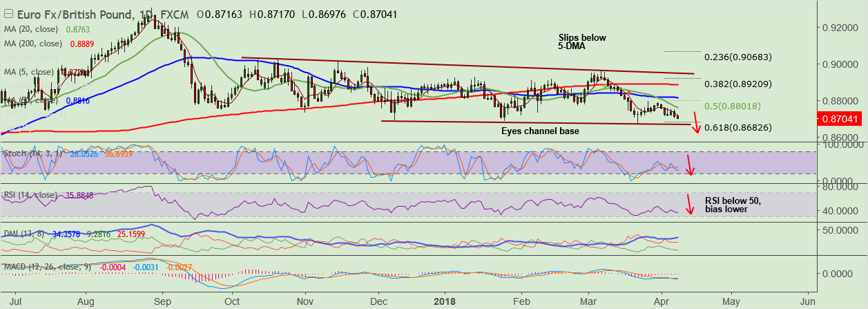Click Fibonacci level label 0.236(0.90683)

(738, 57)
